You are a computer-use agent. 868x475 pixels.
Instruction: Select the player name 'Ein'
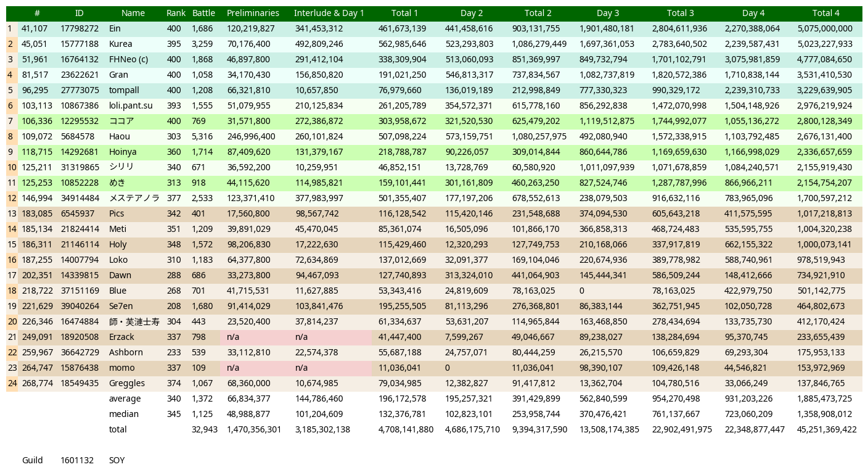point(115,28)
